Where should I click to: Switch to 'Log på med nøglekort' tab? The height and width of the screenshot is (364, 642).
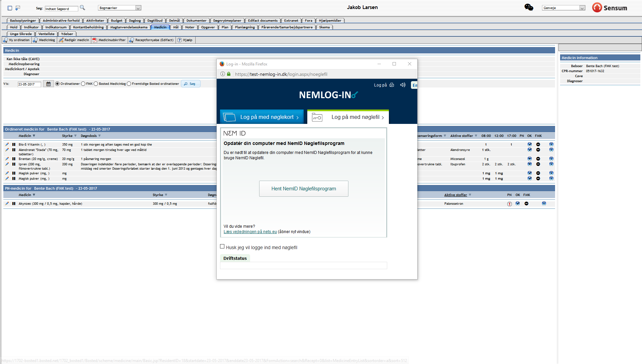pyautogui.click(x=262, y=117)
